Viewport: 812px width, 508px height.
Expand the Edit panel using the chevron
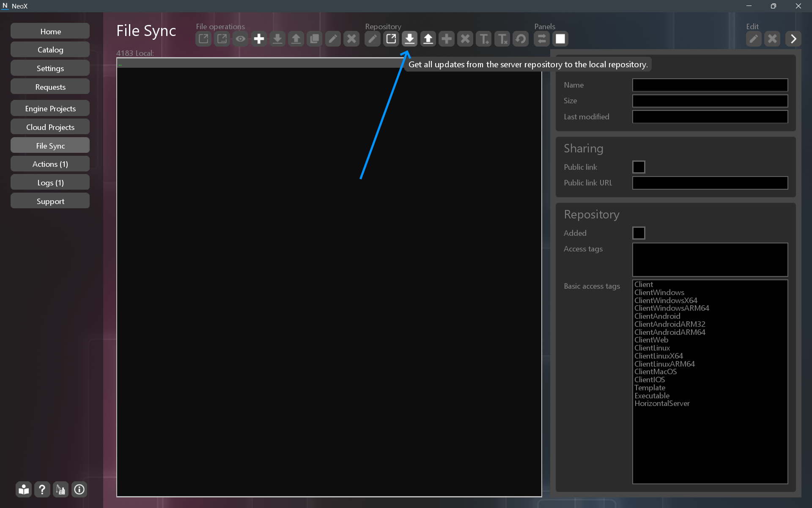793,39
